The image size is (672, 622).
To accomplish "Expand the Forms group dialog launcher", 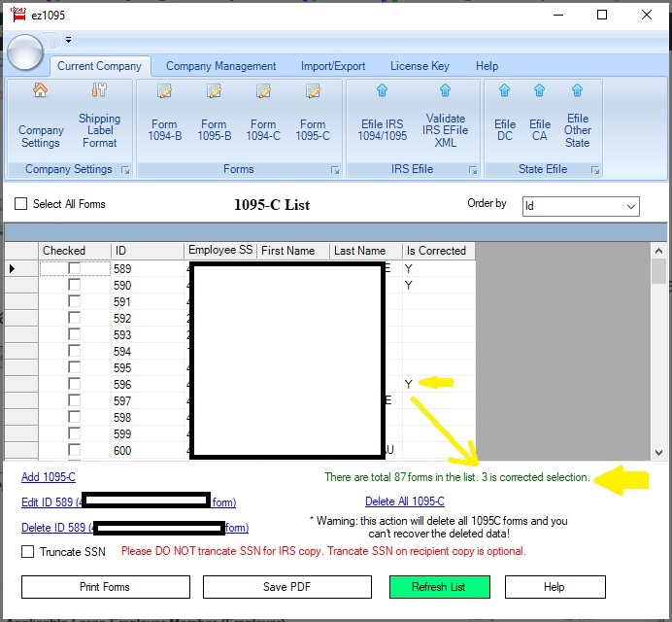I will coord(335,170).
